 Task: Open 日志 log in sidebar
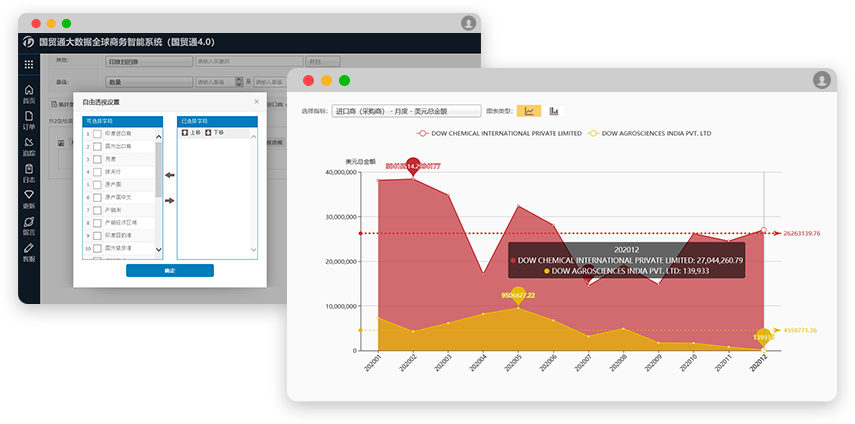pos(29,173)
